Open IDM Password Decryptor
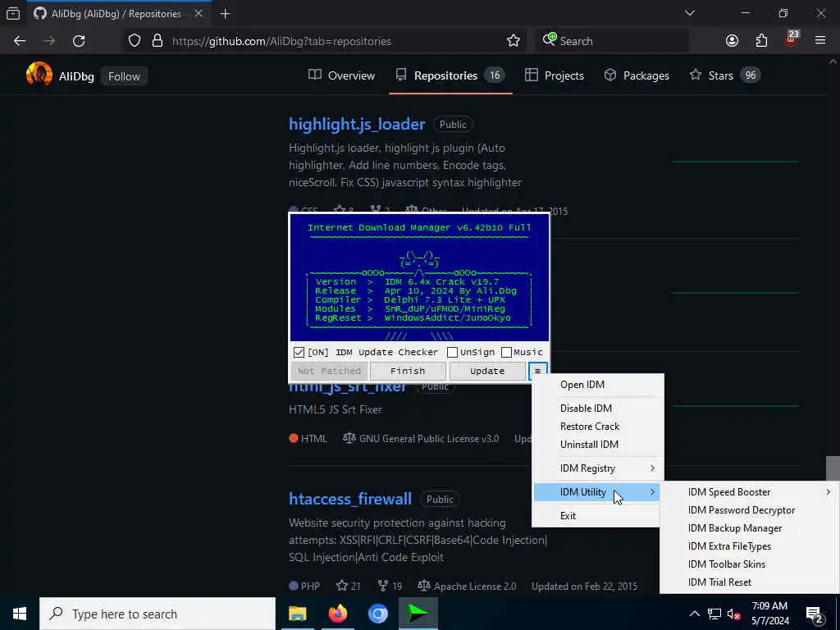 pyautogui.click(x=749, y=510)
